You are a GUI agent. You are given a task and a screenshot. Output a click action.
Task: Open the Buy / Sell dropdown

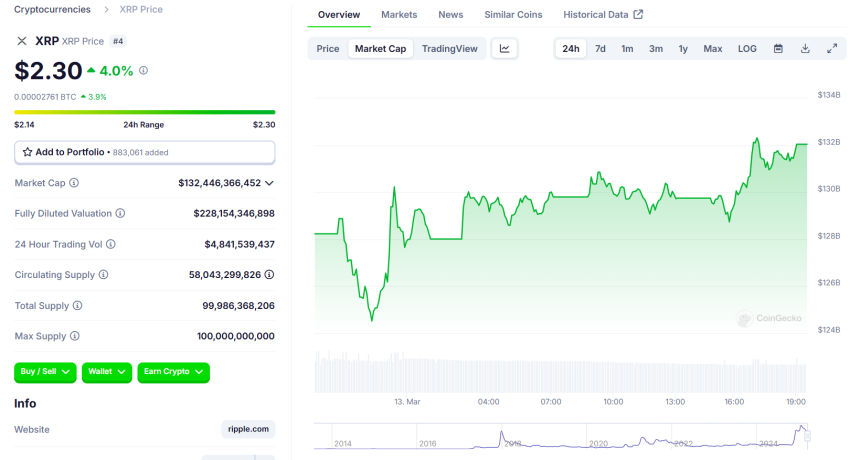click(x=45, y=372)
